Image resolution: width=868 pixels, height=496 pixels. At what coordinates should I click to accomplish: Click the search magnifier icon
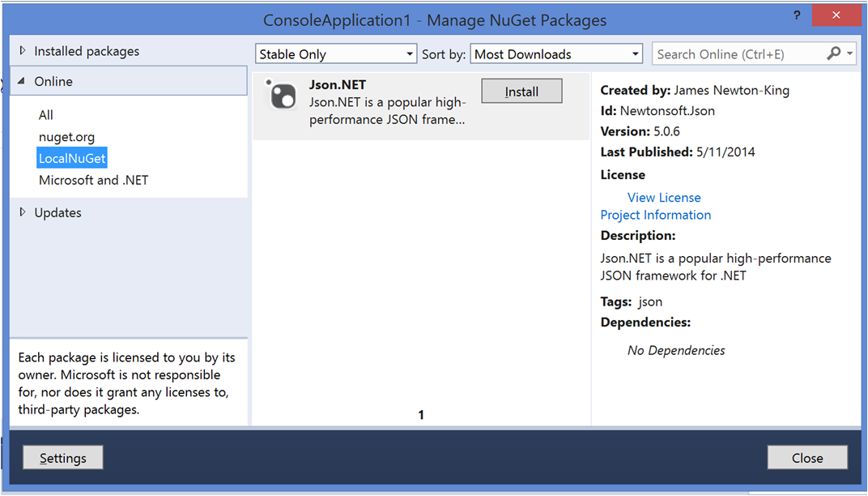coord(833,53)
